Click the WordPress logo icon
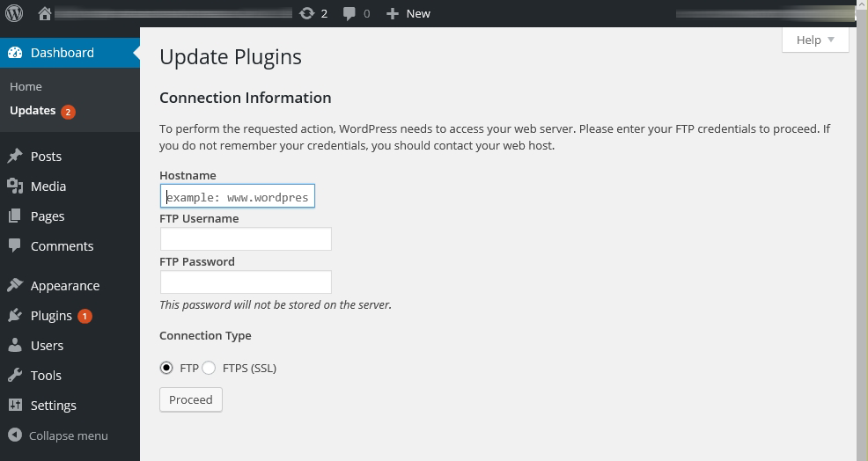The height and width of the screenshot is (461, 868). coord(14,13)
